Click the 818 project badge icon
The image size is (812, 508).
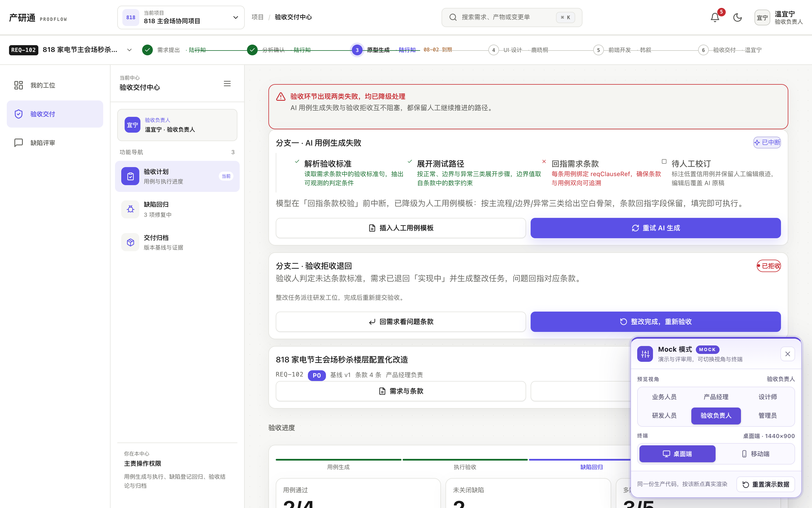tap(131, 17)
